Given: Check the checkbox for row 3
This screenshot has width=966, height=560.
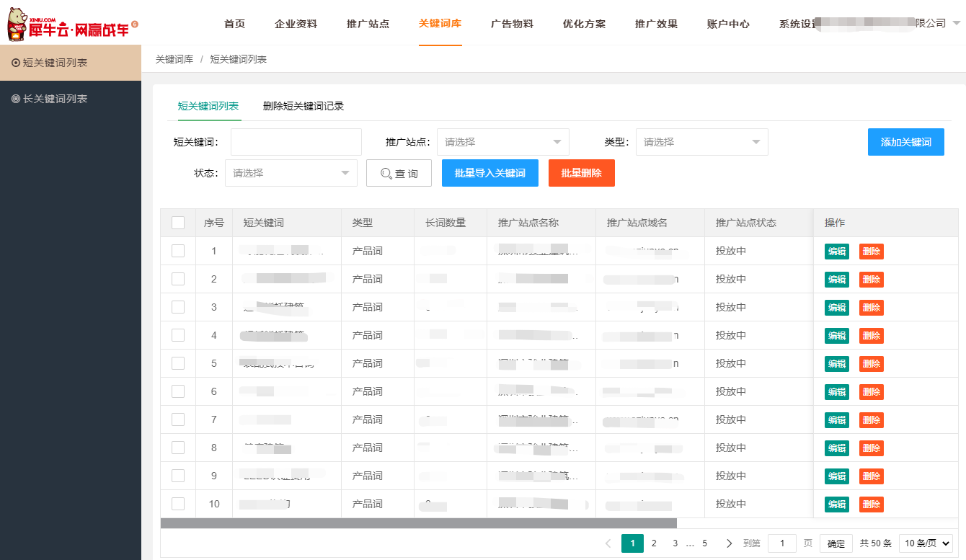Looking at the screenshot, I should [178, 307].
